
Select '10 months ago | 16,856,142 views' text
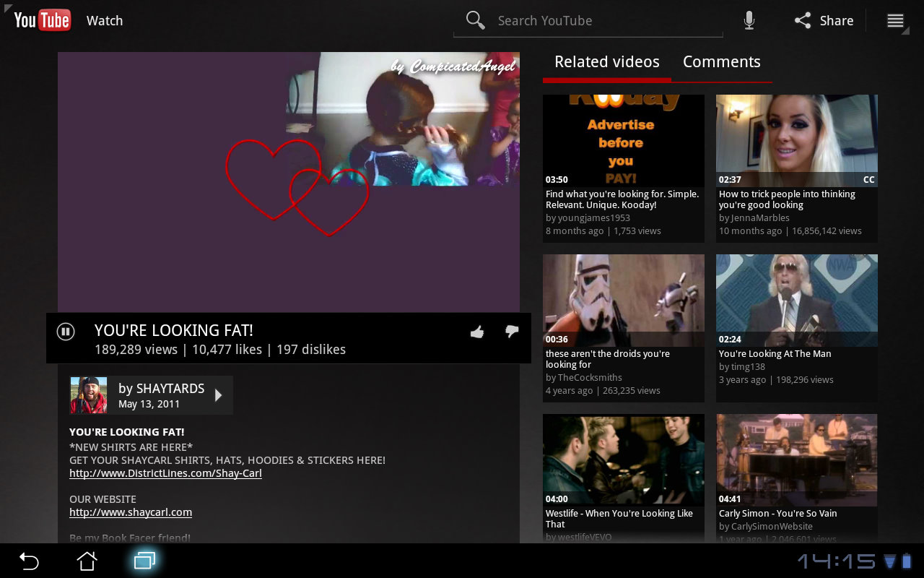click(790, 231)
